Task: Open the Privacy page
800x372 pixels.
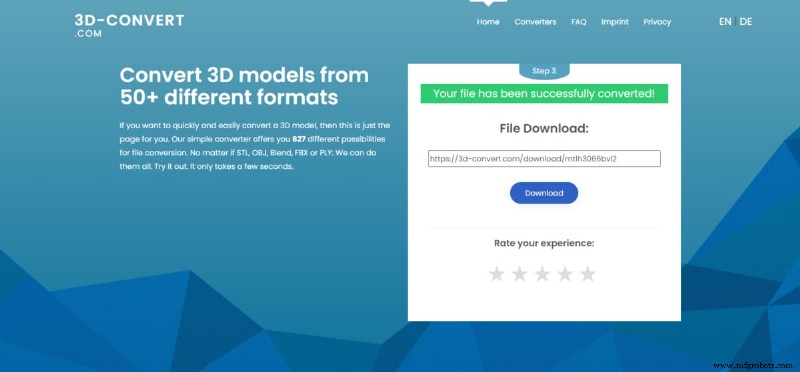Action: pos(657,22)
